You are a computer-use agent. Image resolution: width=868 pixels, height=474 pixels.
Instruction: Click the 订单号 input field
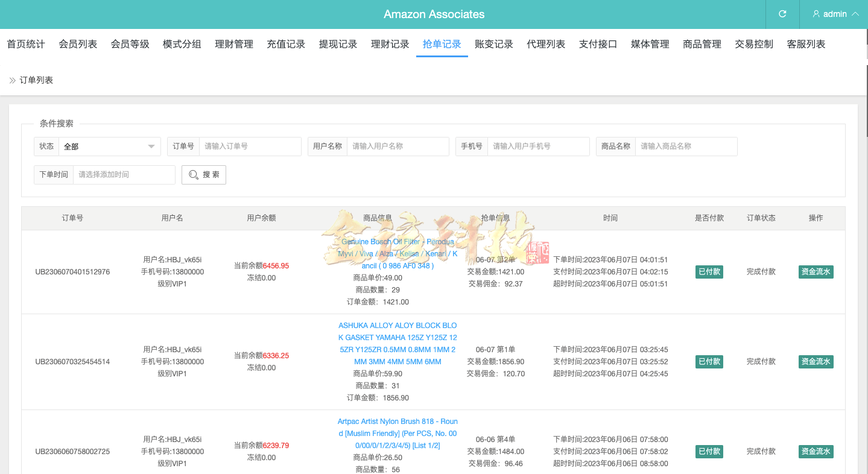coord(250,146)
